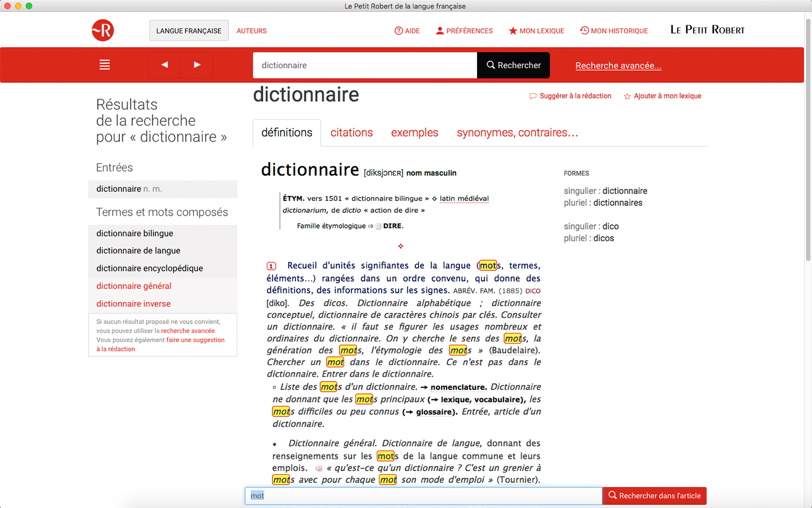Go forward with the right arrow
Screen dimensions: 812x508
197,65
